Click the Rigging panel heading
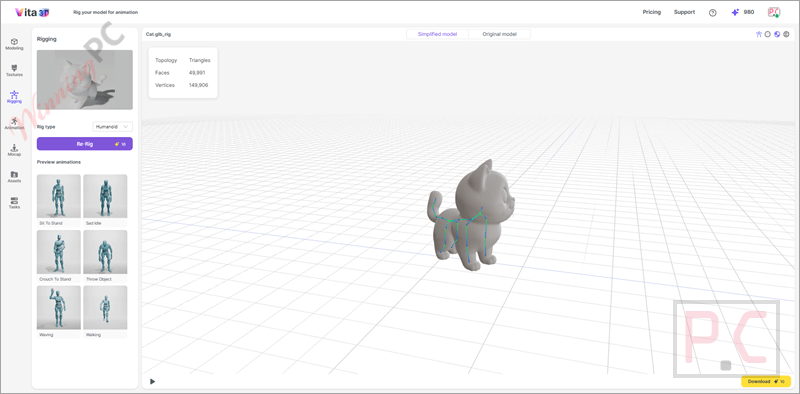Screen dimensions: 800x394 (x=46, y=39)
